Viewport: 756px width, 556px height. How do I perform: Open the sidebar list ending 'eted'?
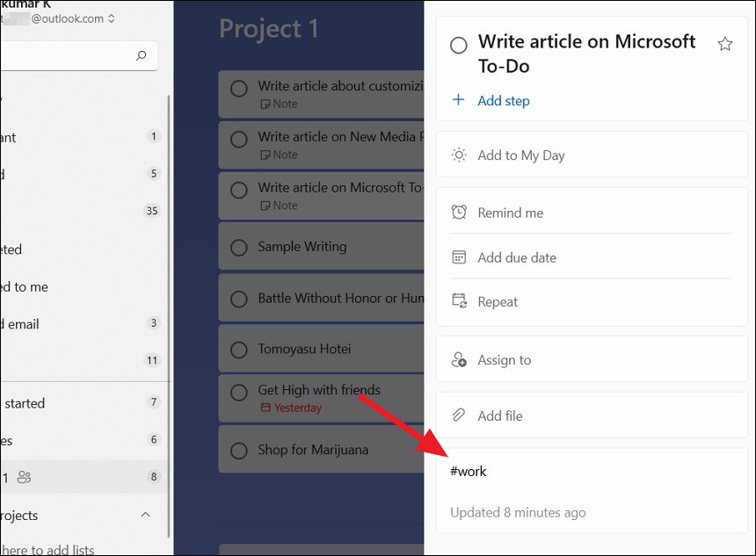[82, 249]
